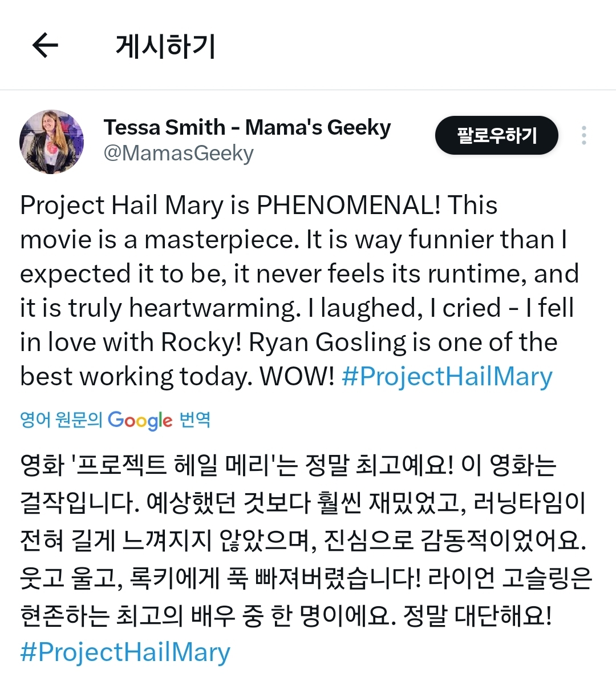
Task: Click the word "masterpiece" in the post
Action: pyautogui.click(x=221, y=240)
